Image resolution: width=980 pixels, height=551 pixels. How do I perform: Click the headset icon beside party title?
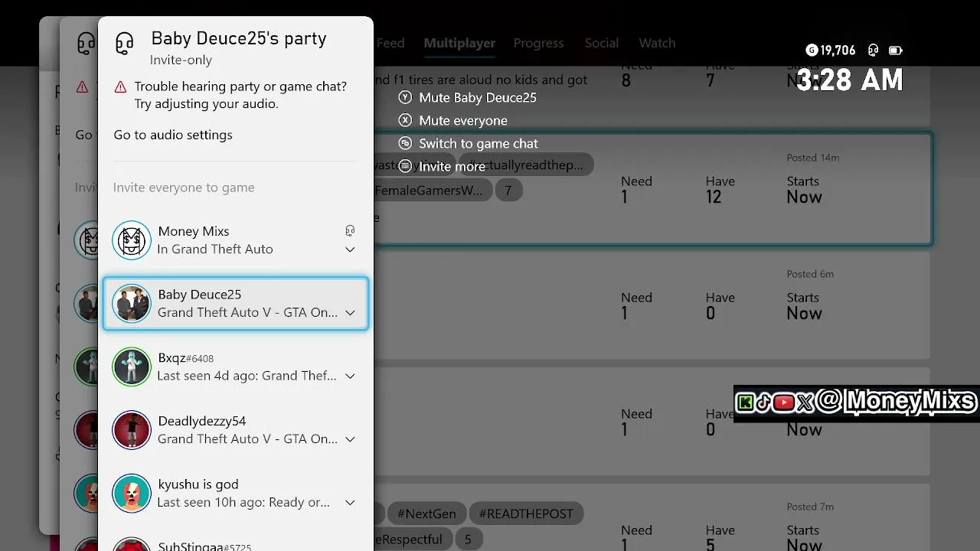(124, 44)
